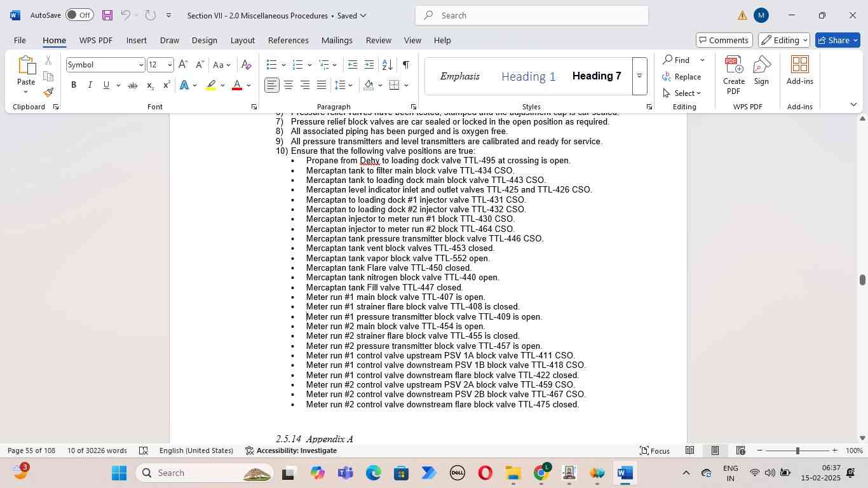Open the Paste options dropdown arrow
Screen dimensions: 868x488
[x=26, y=92]
